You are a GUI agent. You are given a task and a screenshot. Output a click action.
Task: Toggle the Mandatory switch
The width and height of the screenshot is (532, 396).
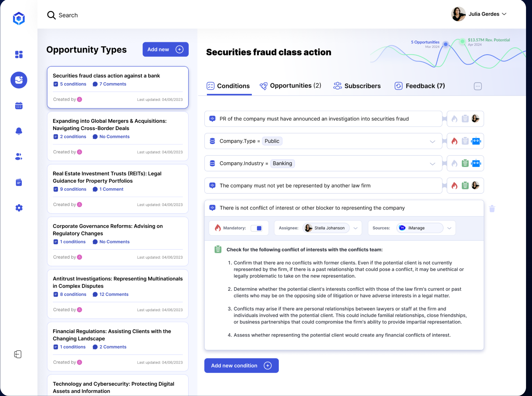[x=256, y=228]
